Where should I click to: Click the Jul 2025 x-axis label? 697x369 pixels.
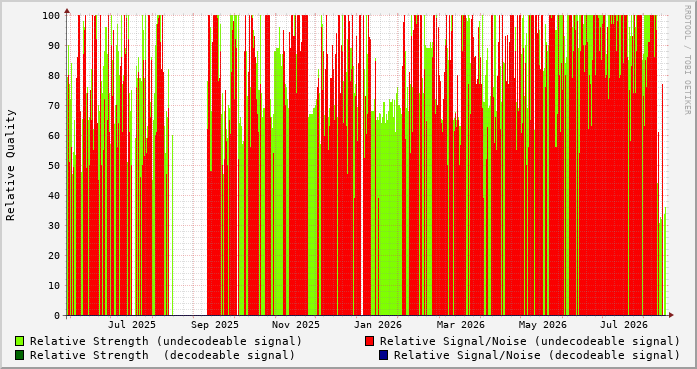pyautogui.click(x=132, y=325)
